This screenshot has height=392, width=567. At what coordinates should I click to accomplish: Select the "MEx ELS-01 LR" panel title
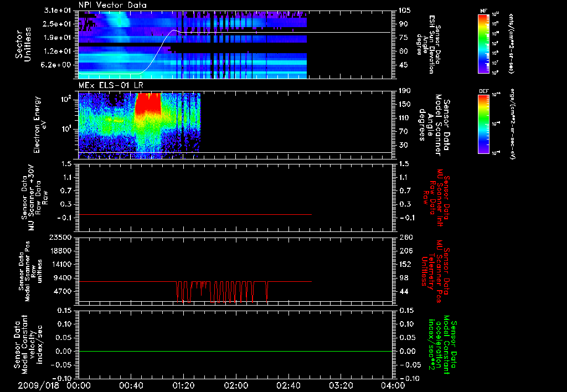pos(111,86)
